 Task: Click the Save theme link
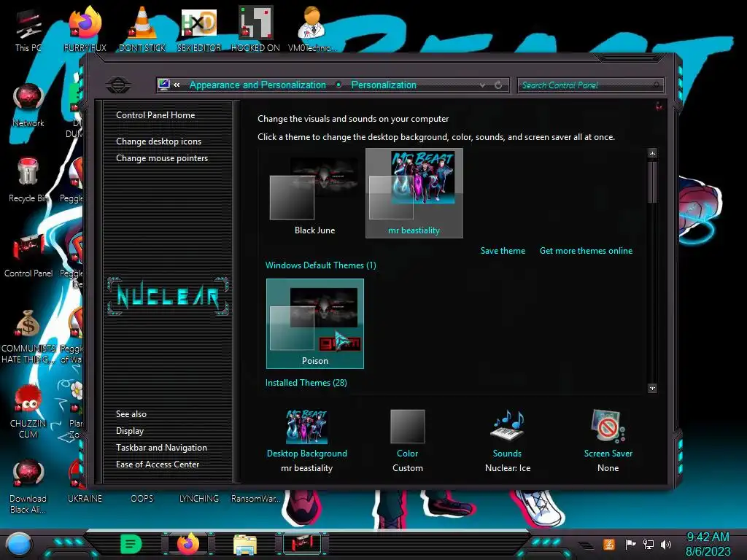[503, 251]
